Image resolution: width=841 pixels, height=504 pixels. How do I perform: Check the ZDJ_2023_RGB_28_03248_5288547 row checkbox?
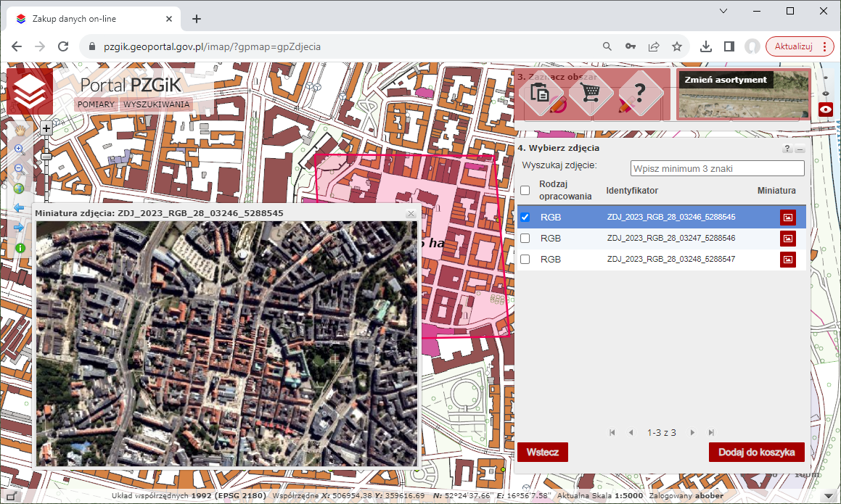pos(525,259)
